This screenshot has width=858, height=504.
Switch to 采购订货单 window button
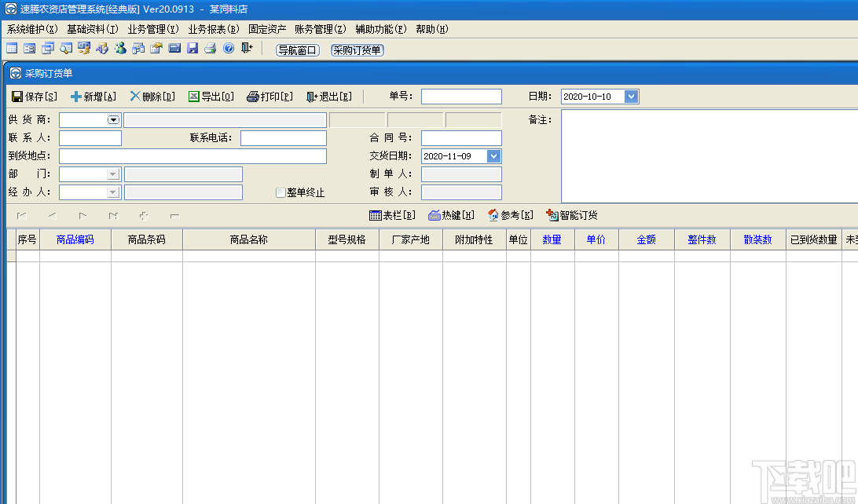click(357, 50)
